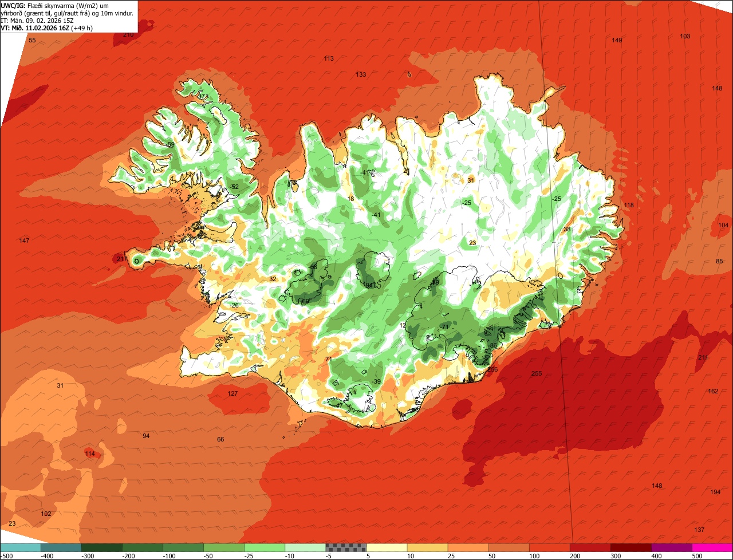Click the initial time line "IT: Mán. 09. 02. 2026 15Z"
The width and height of the screenshot is (733, 560).
[37, 20]
